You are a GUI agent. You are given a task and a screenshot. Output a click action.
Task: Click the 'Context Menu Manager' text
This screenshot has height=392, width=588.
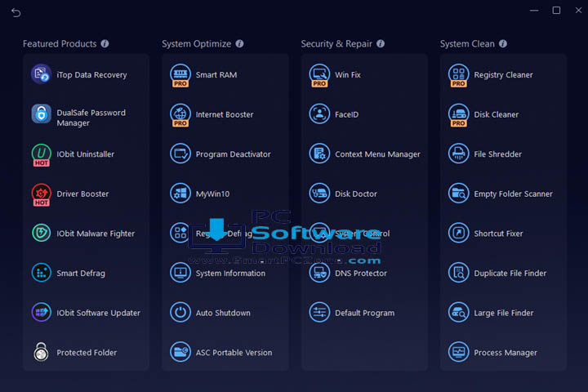[x=377, y=154]
